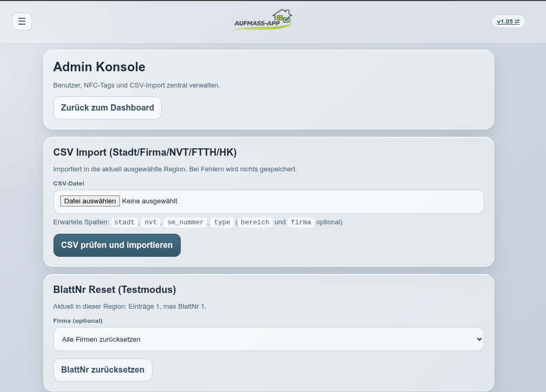Viewport: 546px width, 392px height.
Task: Select the nvt column chip
Action: tap(150, 222)
